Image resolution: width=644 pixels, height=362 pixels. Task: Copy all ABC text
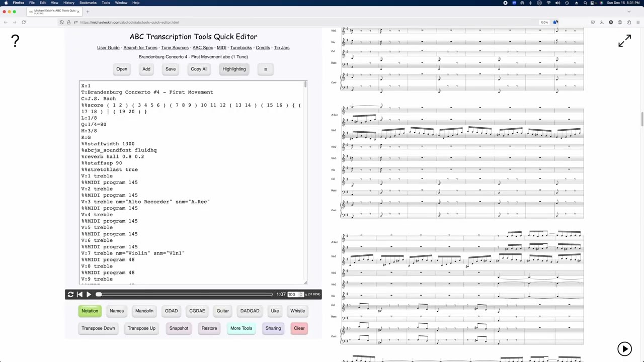click(199, 69)
